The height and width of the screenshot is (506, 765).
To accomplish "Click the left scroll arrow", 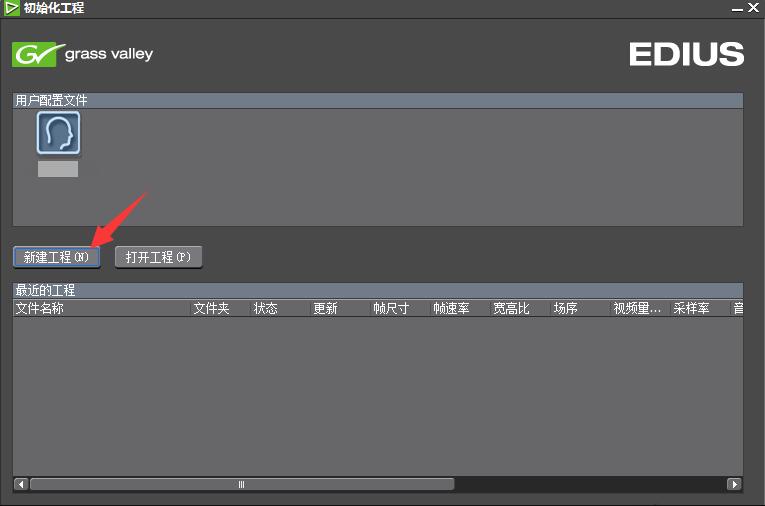I will [21, 484].
